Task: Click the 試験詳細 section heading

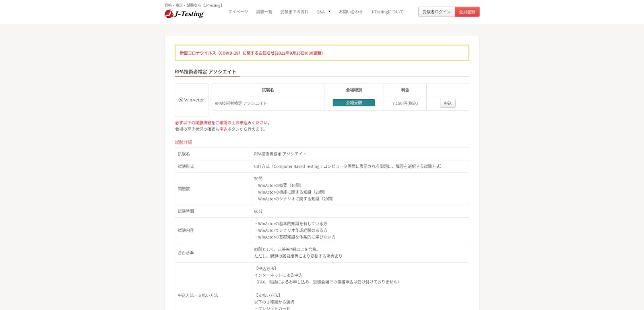Action: [x=184, y=142]
